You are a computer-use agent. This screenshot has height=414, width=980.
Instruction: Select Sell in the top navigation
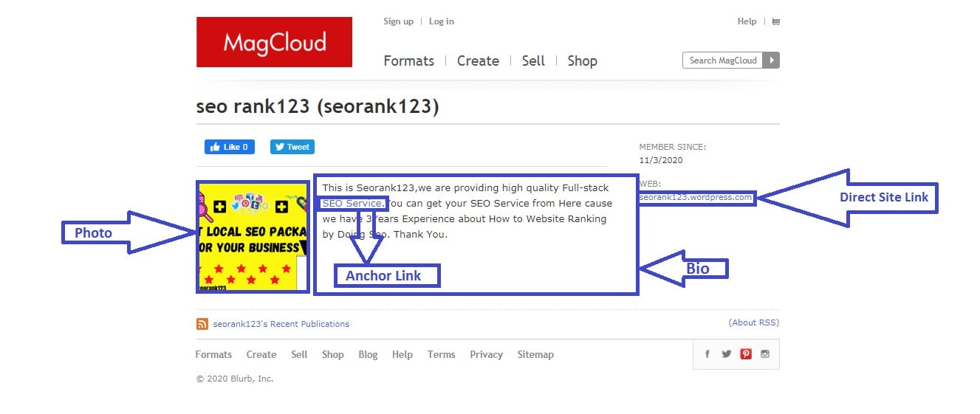(533, 61)
